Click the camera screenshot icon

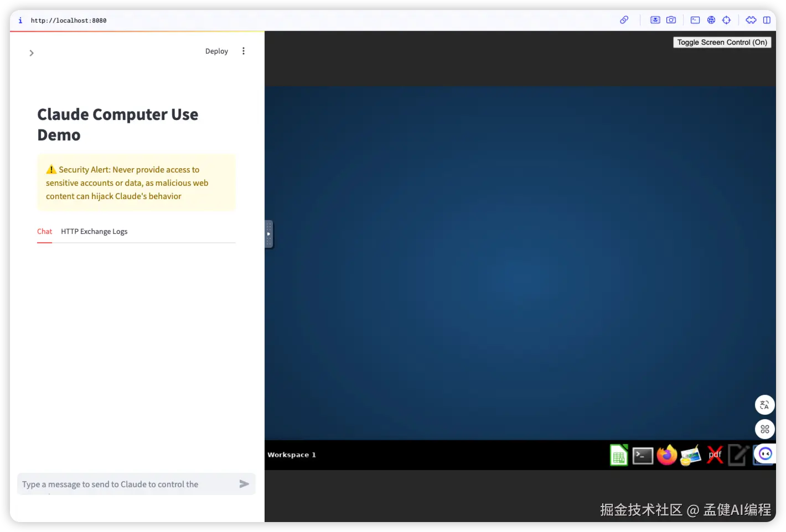point(671,20)
